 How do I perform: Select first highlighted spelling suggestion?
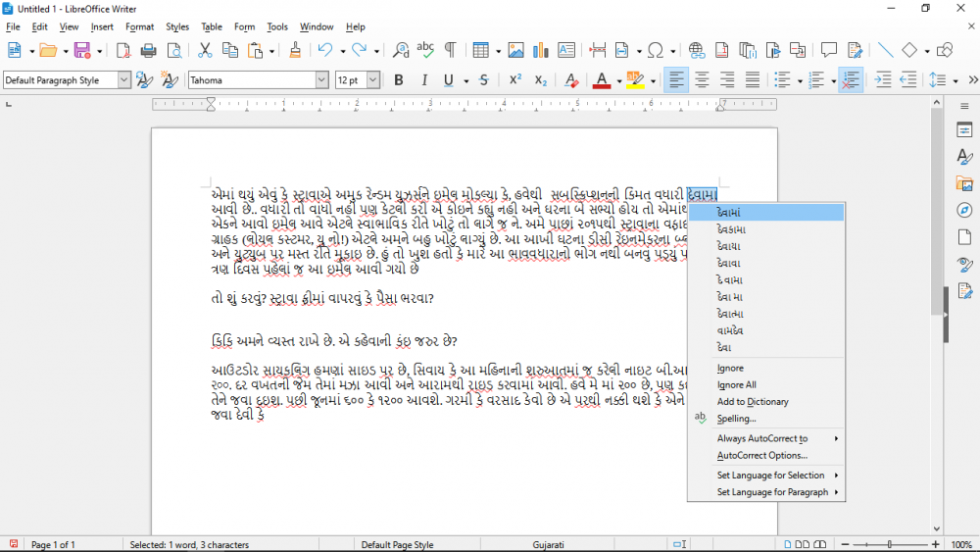(x=767, y=213)
